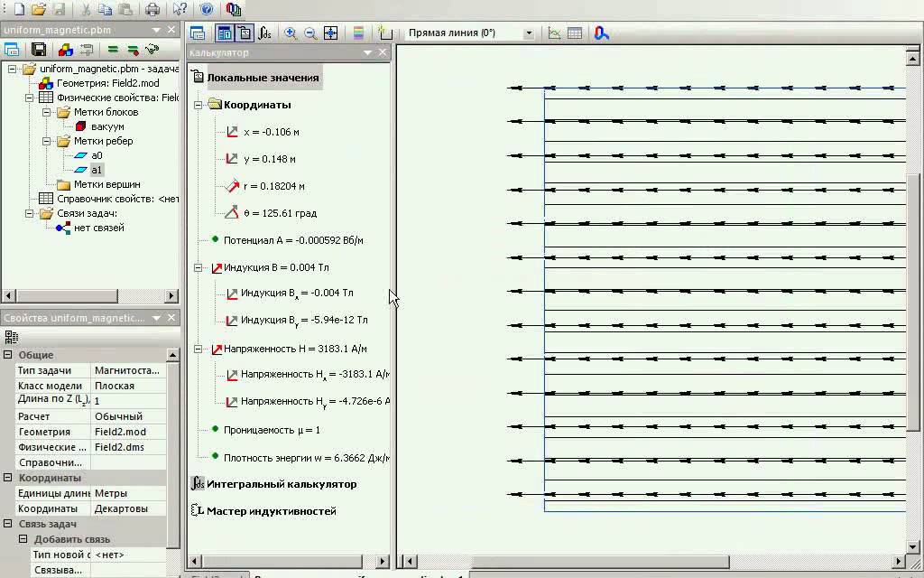The height and width of the screenshot is (578, 924).
Task: Collapse the Связь задач properties section
Action: pyautogui.click(x=7, y=523)
